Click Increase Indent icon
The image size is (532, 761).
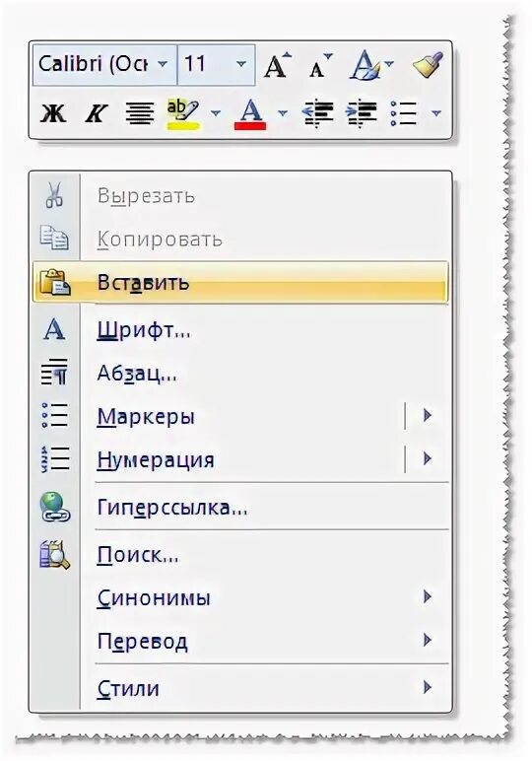tap(362, 113)
